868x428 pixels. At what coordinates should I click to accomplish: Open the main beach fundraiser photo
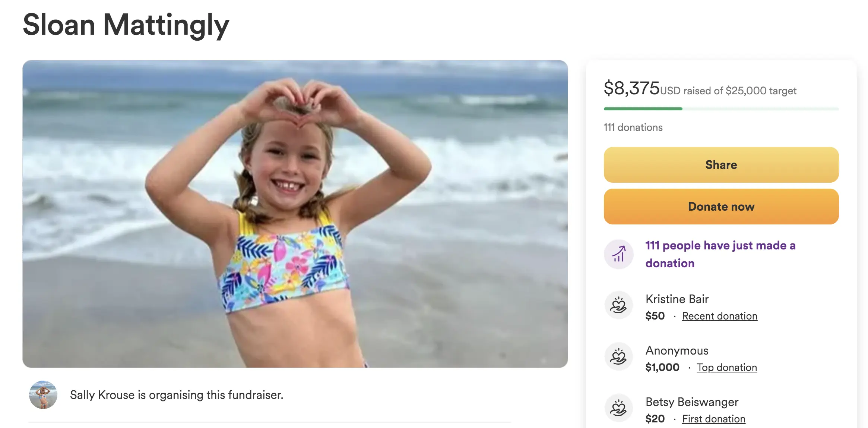pos(295,214)
